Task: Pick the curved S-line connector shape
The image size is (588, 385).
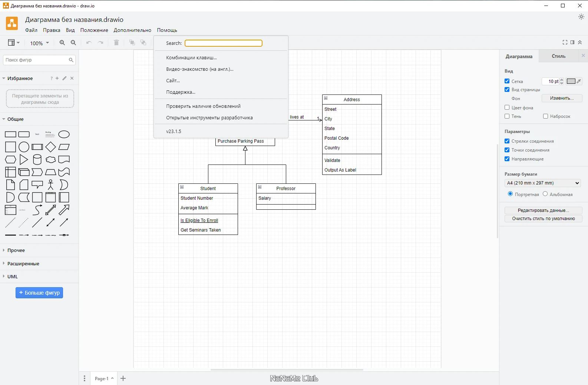Action: 37,210
